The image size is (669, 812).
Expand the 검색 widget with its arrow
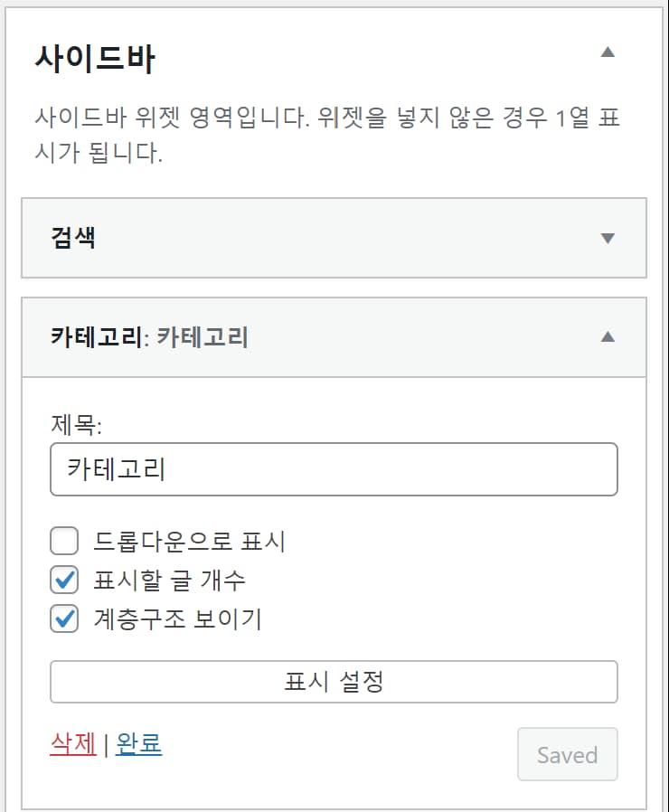(608, 238)
